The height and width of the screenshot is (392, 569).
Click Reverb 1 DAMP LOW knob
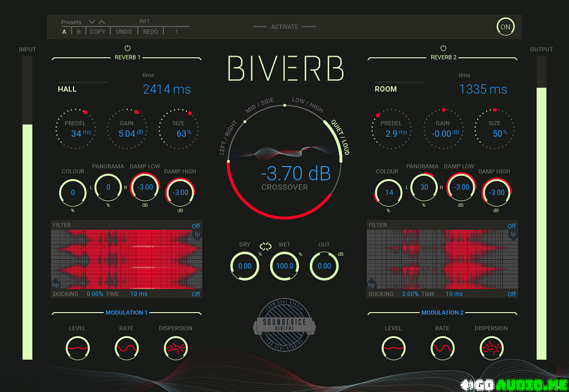pos(145,187)
